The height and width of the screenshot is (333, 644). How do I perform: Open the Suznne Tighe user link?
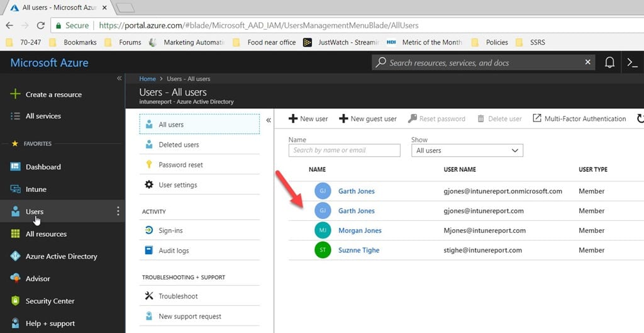coord(358,250)
